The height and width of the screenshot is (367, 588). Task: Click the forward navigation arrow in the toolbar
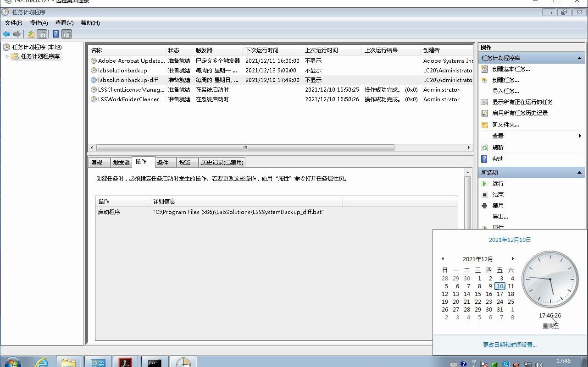[17, 33]
